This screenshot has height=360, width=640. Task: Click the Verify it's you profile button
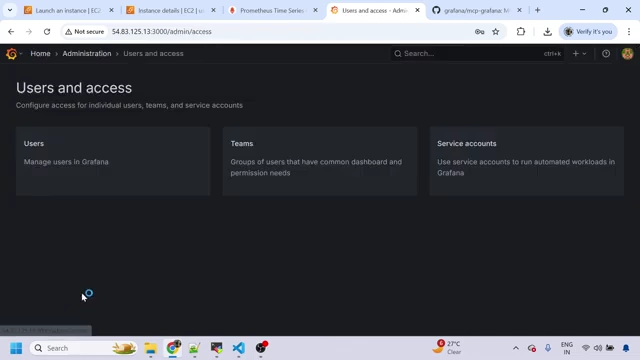588,31
